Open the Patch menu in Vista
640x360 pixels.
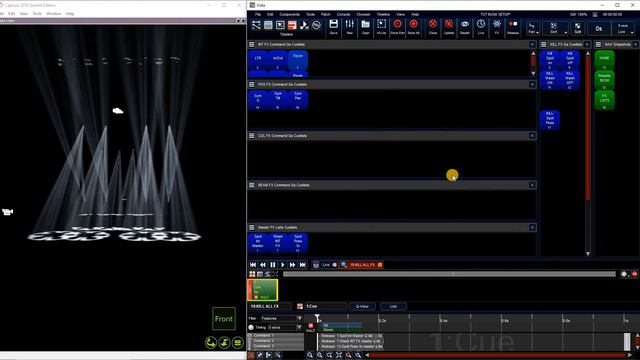[x=325, y=14]
